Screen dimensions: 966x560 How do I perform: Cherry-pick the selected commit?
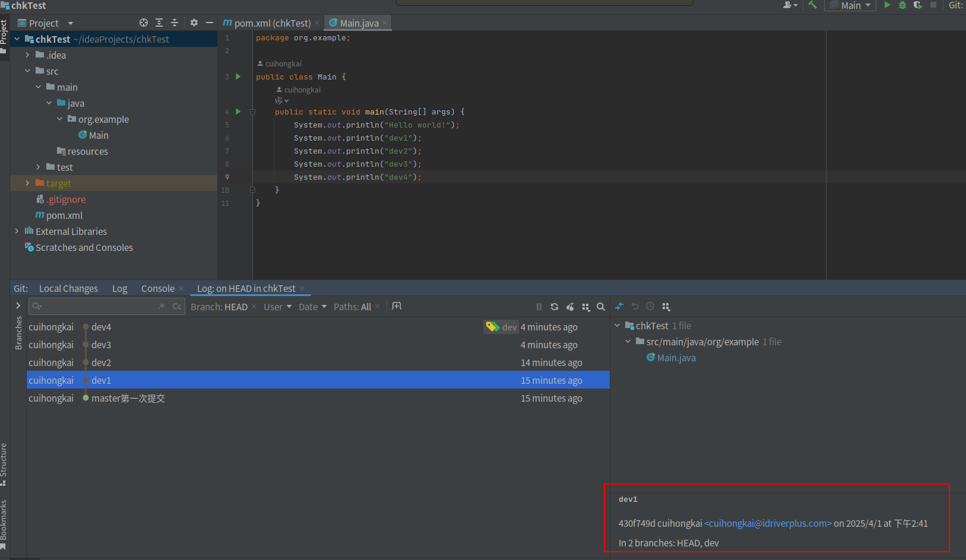(x=570, y=307)
